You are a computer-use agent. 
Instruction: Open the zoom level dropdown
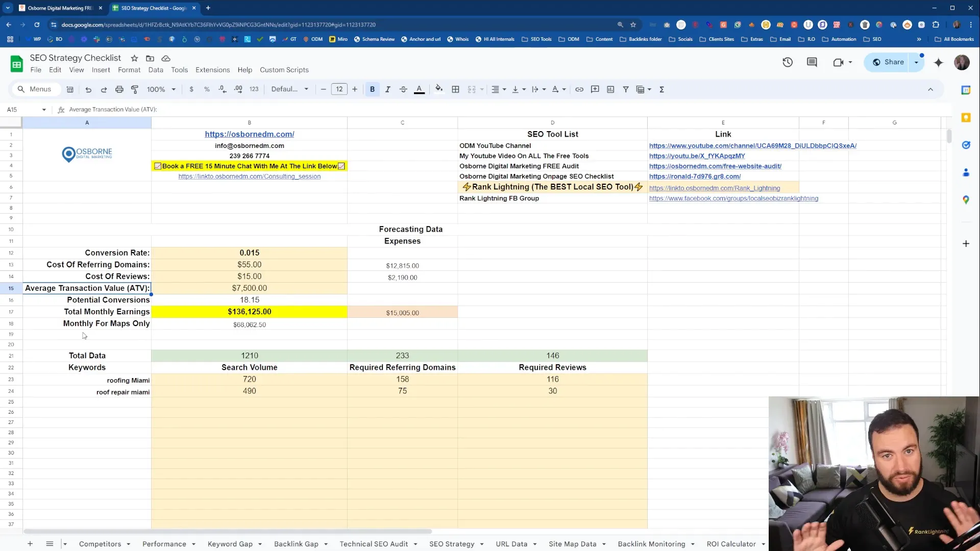(x=161, y=89)
